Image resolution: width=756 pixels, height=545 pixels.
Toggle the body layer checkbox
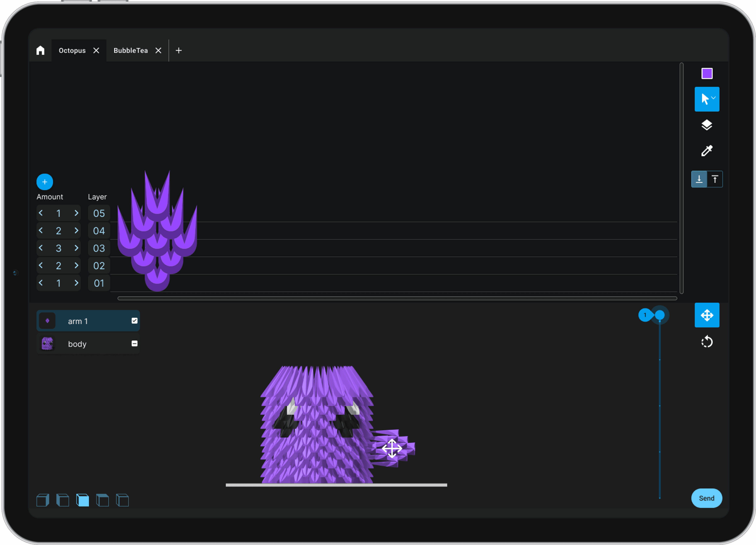(134, 343)
